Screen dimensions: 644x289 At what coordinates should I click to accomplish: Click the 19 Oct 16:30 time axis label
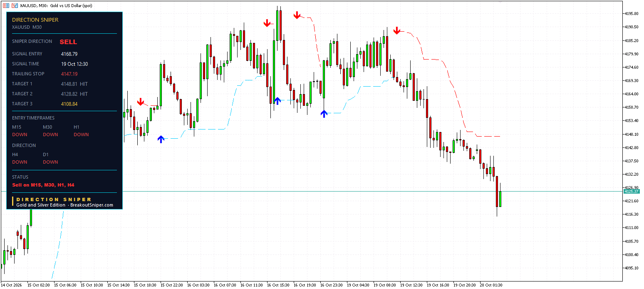(438, 285)
